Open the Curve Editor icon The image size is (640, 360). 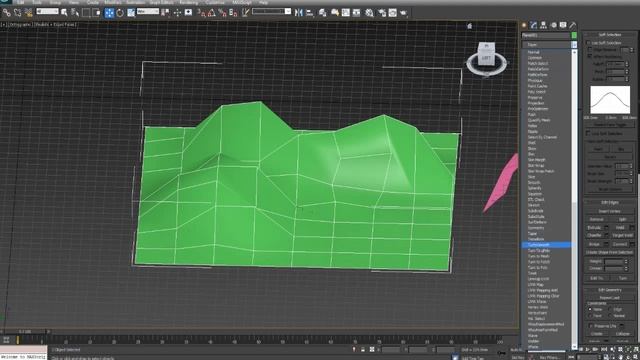(346, 13)
